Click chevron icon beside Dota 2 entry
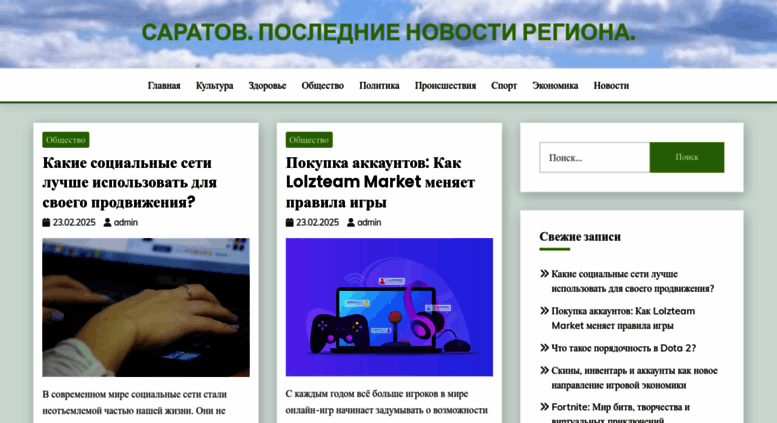This screenshot has width=777, height=423. (x=545, y=348)
